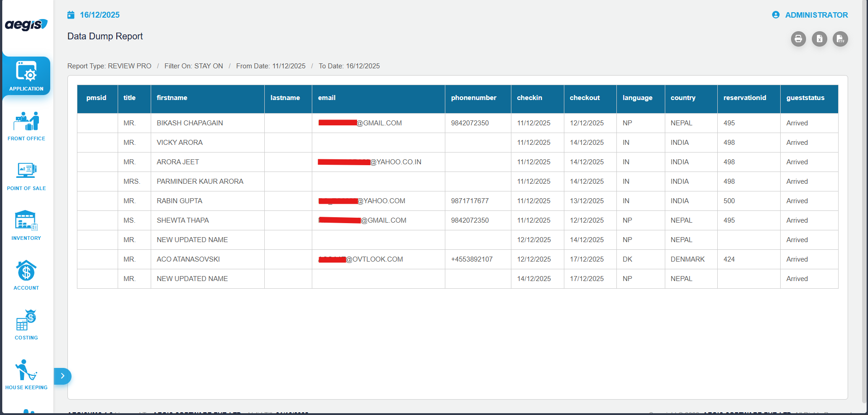This screenshot has width=868, height=415.
Task: Go to the Inventory module
Action: 26,225
